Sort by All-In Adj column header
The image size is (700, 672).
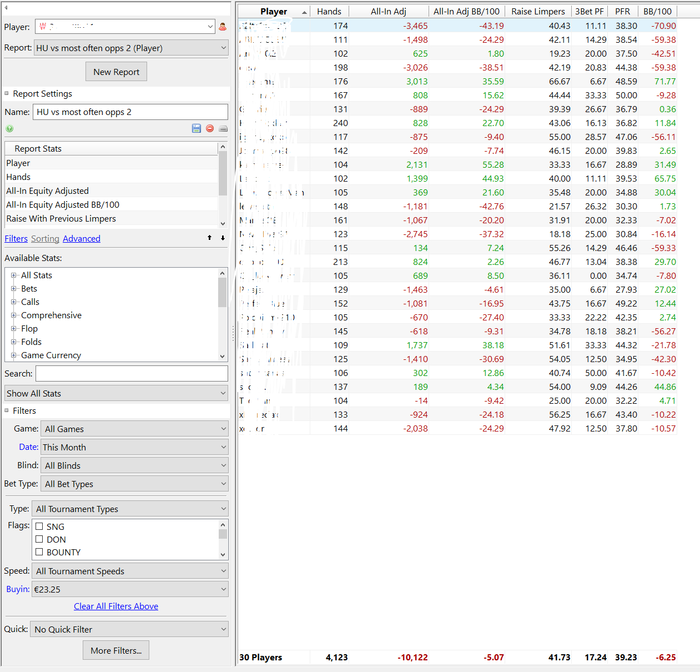[388, 12]
